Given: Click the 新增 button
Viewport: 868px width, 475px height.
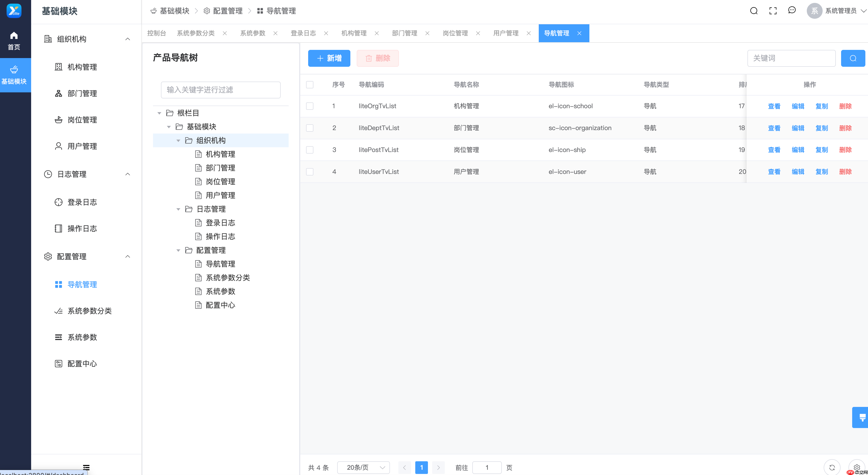Looking at the screenshot, I should [x=329, y=58].
